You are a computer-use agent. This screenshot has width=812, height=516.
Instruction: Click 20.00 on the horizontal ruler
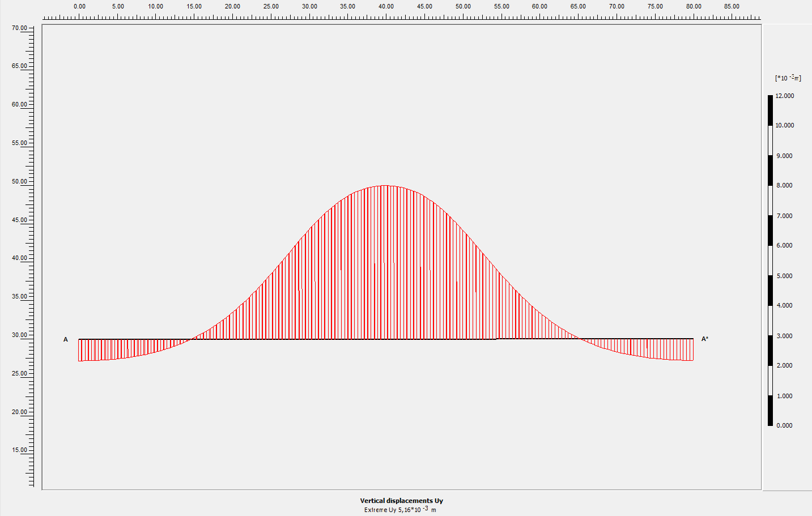pyautogui.click(x=232, y=6)
